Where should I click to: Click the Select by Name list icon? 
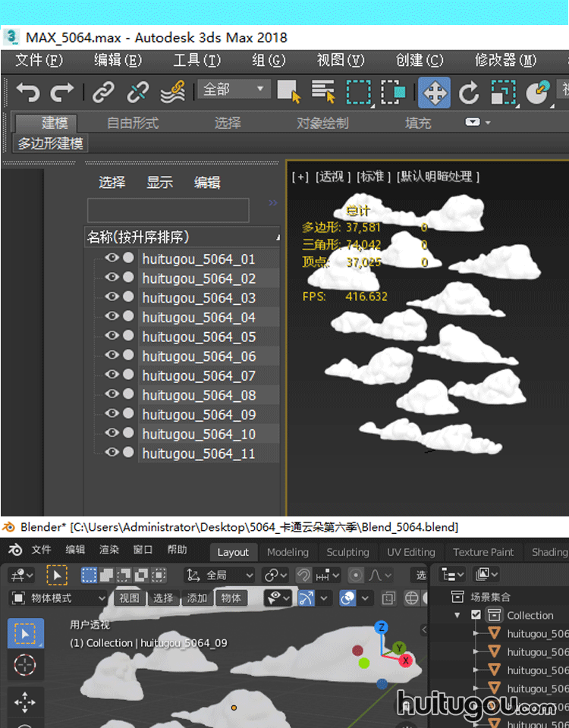pos(324,93)
